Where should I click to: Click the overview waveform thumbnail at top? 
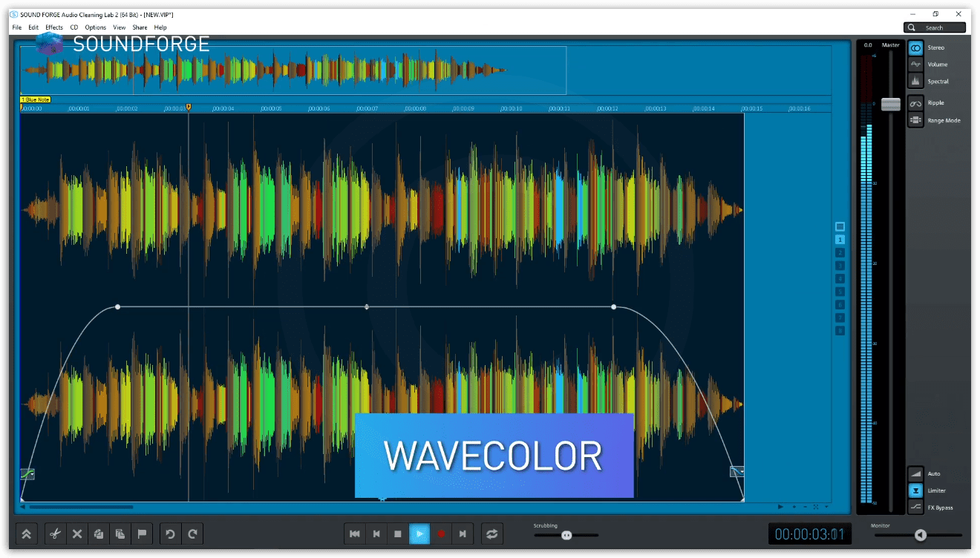pos(293,70)
